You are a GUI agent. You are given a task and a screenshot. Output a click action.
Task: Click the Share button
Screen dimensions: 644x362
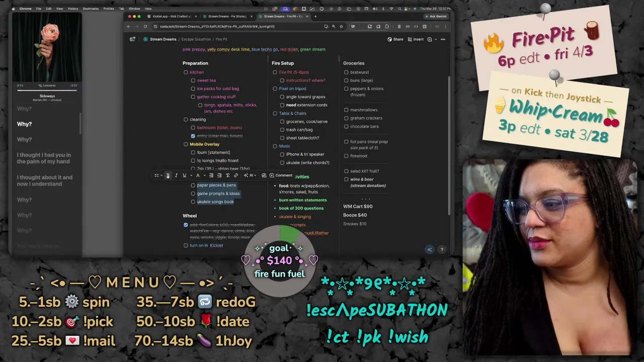click(x=395, y=39)
